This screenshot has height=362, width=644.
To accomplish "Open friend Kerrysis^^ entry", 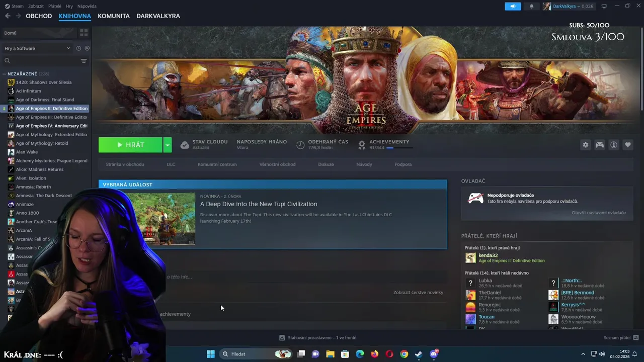I will click(573, 305).
